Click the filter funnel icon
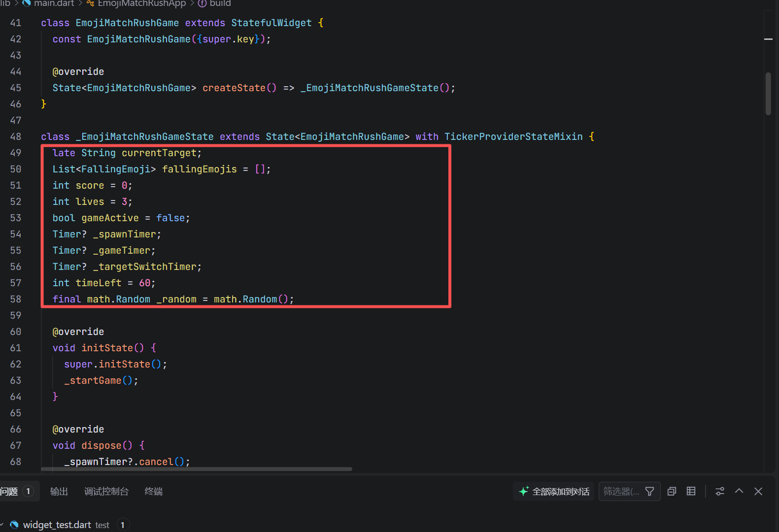The image size is (779, 532). tap(650, 491)
